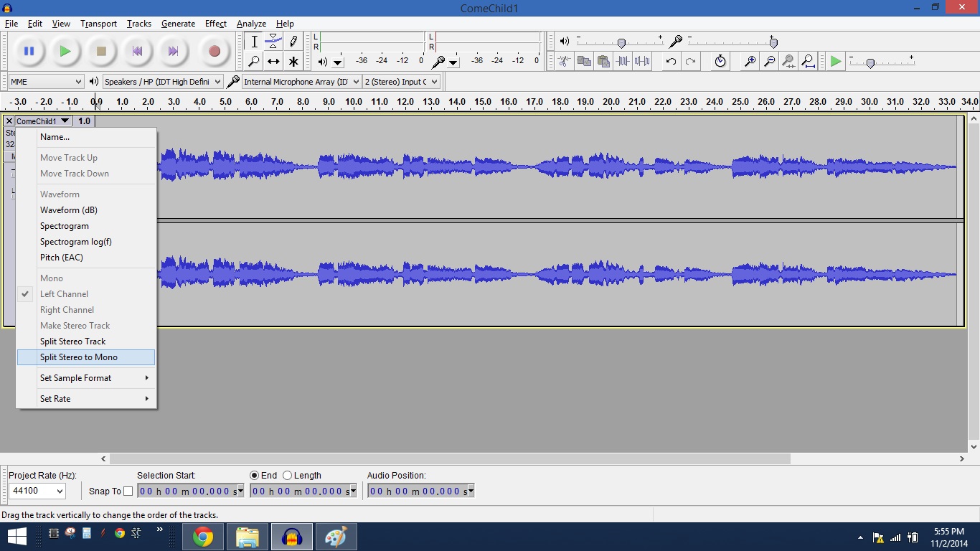Click the ComeChild1 track name dropdown
This screenshot has width=980, height=551.
tap(43, 121)
